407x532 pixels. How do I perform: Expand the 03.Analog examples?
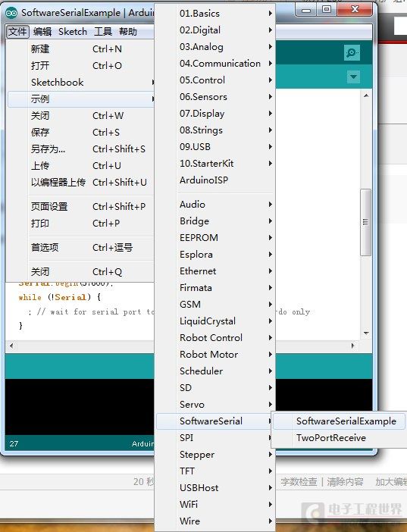tap(215, 46)
